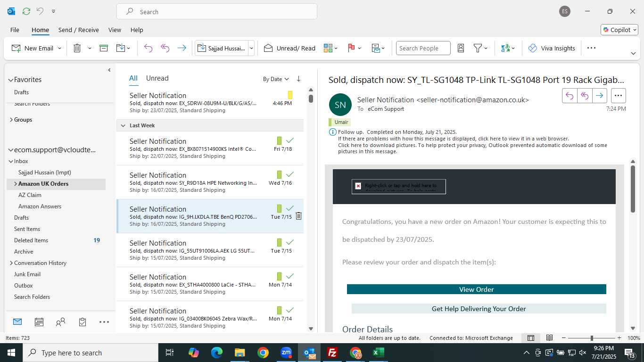
Task: Click the Translate icon in ribbon
Action: pyautogui.click(x=505, y=48)
